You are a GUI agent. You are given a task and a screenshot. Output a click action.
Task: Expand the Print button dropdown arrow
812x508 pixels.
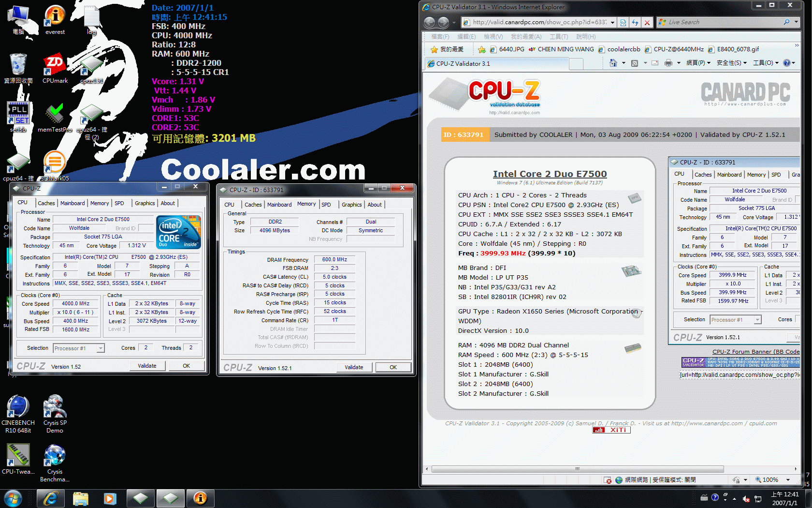click(x=679, y=63)
